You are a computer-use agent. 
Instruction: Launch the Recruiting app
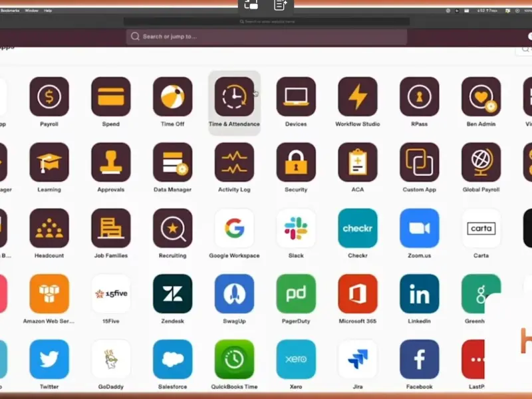tap(173, 228)
